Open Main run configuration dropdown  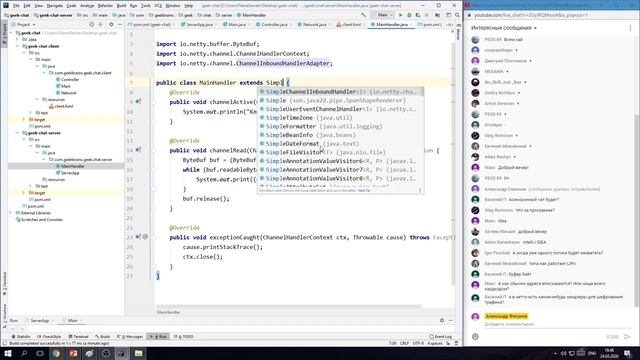pyautogui.click(x=383, y=15)
